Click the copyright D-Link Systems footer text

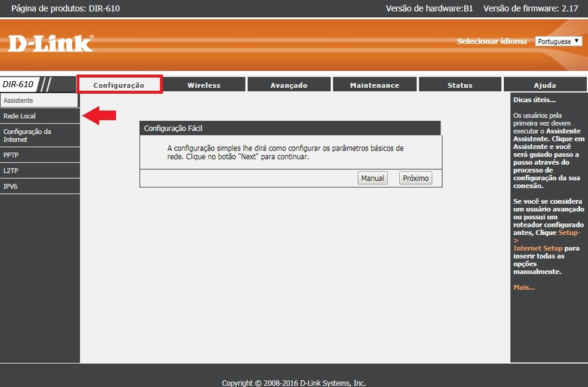pyautogui.click(x=293, y=383)
